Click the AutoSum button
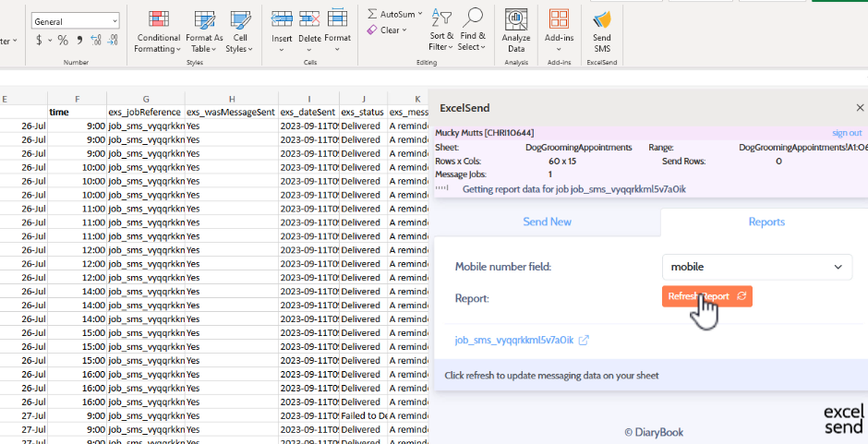Viewport: 868px width, 444px height. (x=391, y=14)
